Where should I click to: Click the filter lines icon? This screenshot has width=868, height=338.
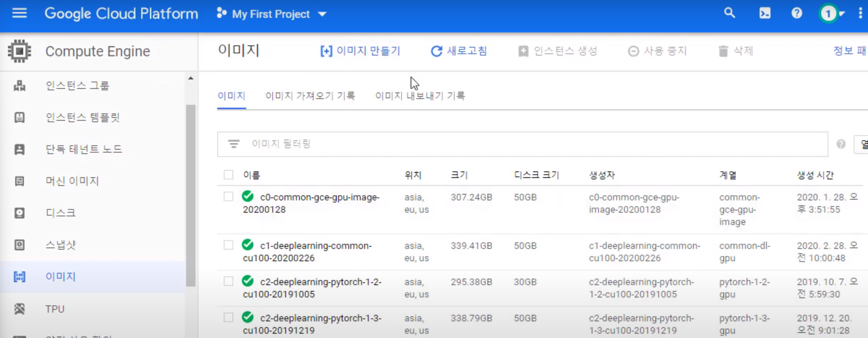pos(234,144)
